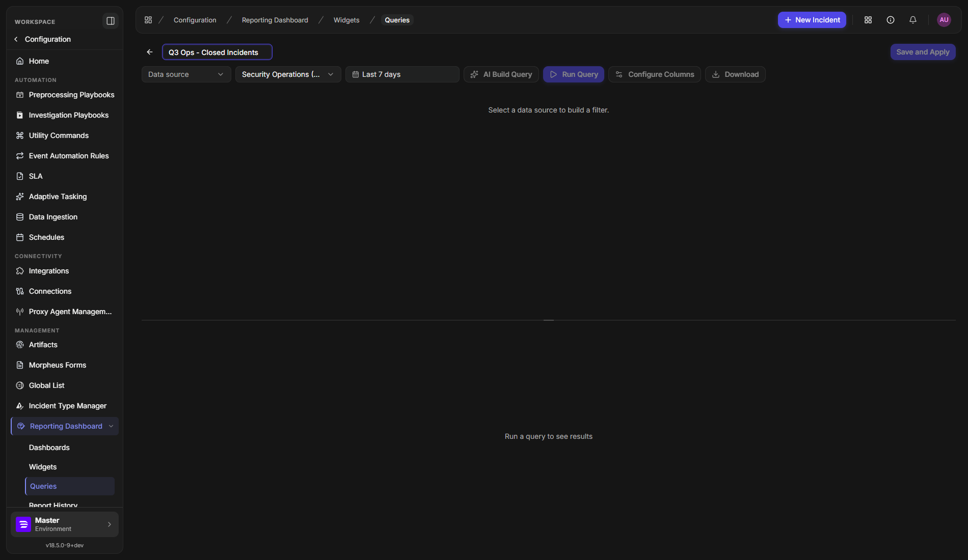Open the apps grid icon beside New Incident
The width and height of the screenshot is (968, 560).
pos(868,20)
